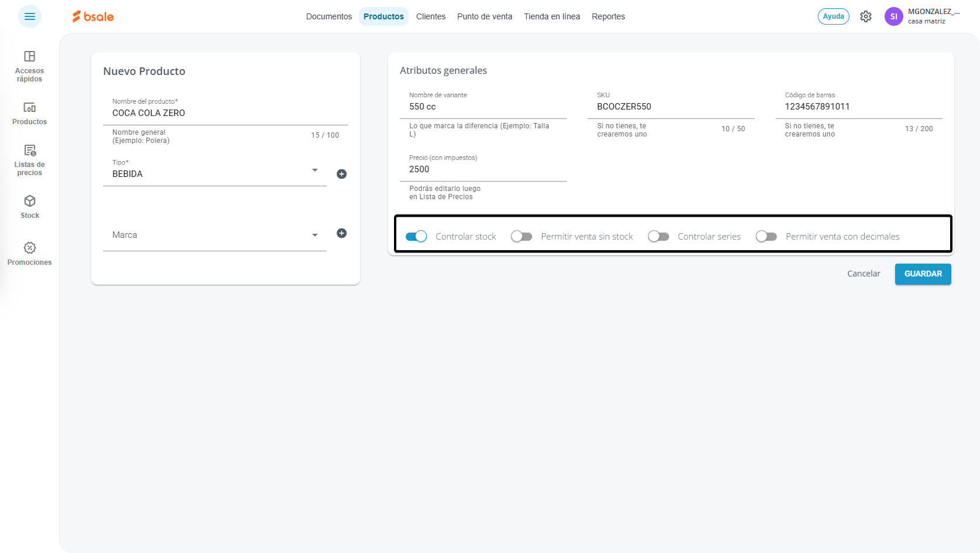This screenshot has height=553, width=980.
Task: Open Clientes menu
Action: click(431, 16)
